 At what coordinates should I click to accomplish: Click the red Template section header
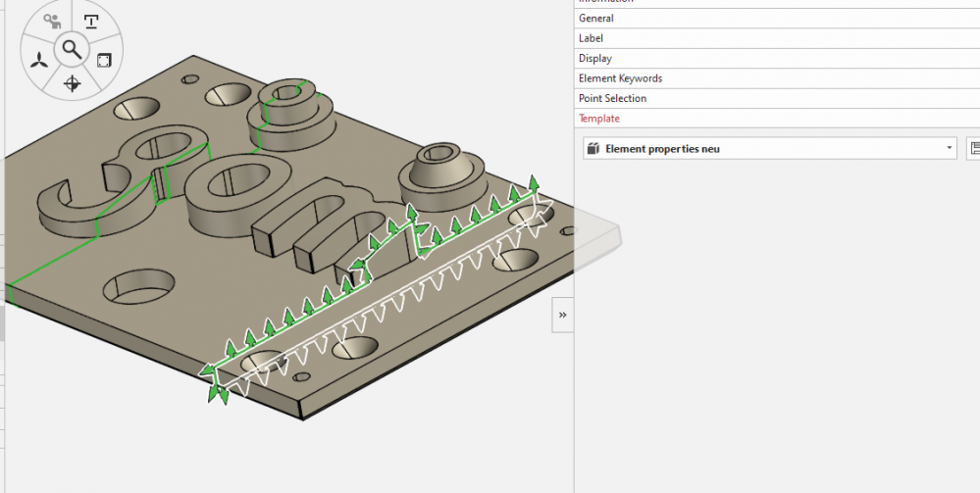point(598,119)
